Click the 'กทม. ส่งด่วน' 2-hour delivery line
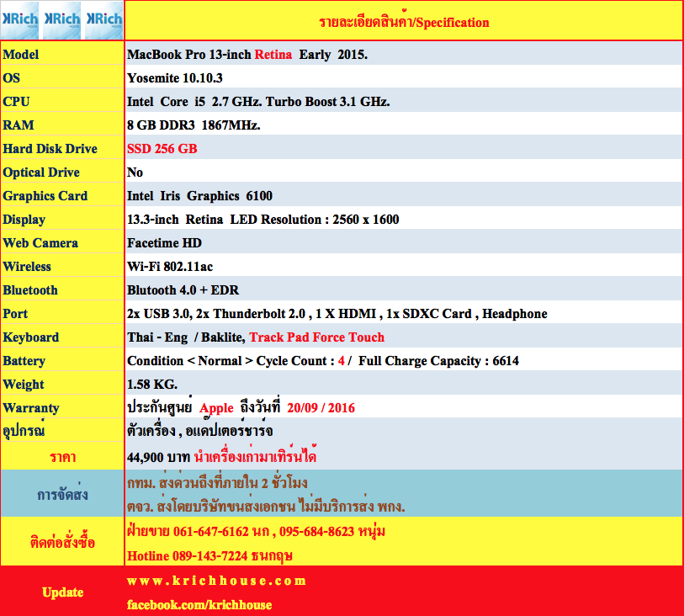This screenshot has height=616, width=684. point(217,482)
